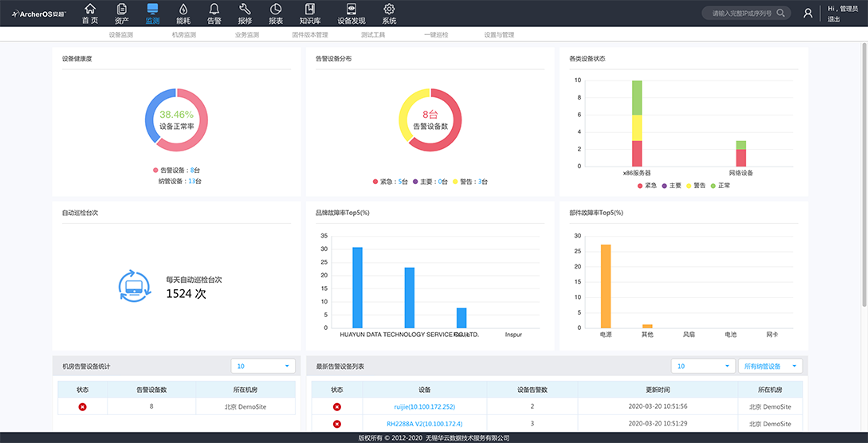Expand the 最新告警设备列表 page-size dropdown
This screenshot has height=443, width=868.
(701, 366)
